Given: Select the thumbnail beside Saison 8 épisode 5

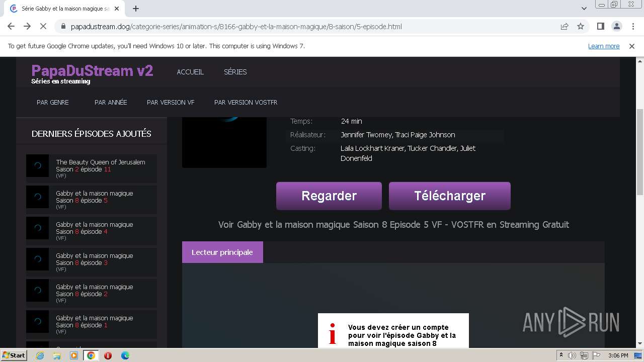Looking at the screenshot, I should click(38, 197).
